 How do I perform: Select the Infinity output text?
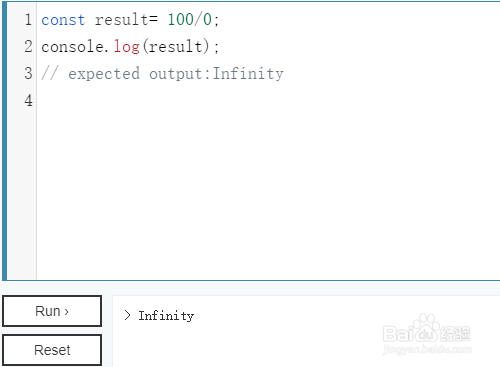[166, 316]
